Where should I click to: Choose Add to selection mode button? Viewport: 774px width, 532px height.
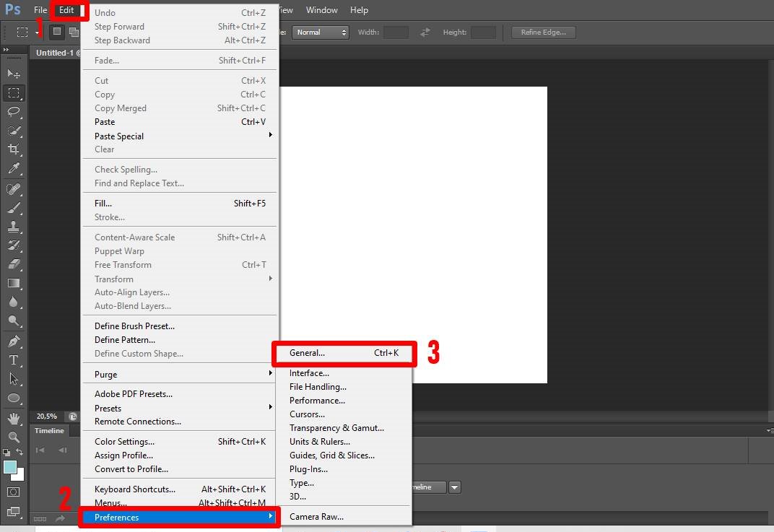click(x=74, y=32)
